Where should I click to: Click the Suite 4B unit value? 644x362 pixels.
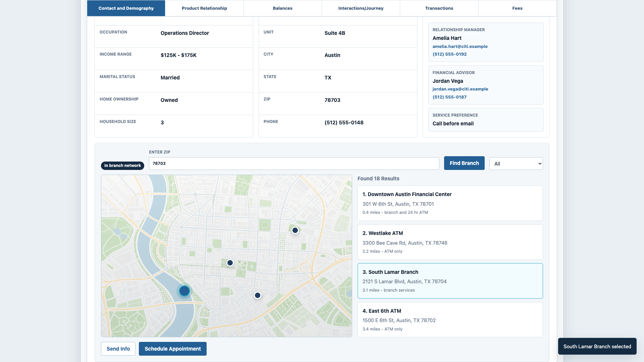click(x=335, y=33)
